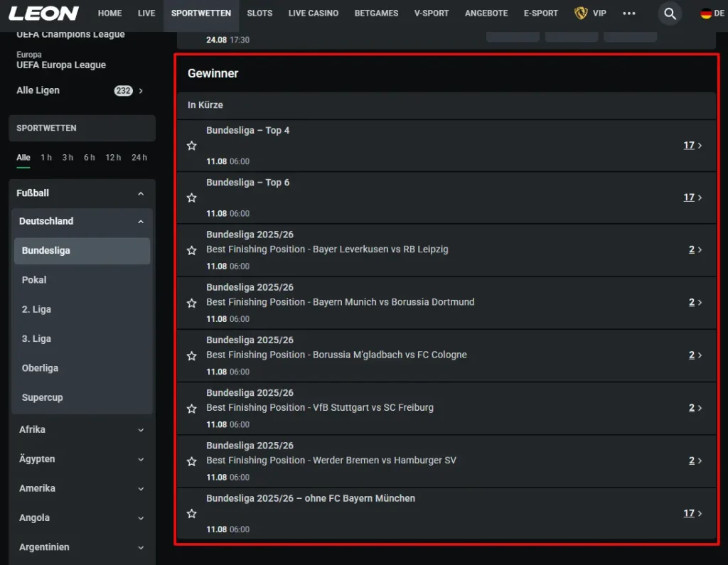Image resolution: width=728 pixels, height=565 pixels.
Task: Open the three-dots more menu
Action: [628, 13]
